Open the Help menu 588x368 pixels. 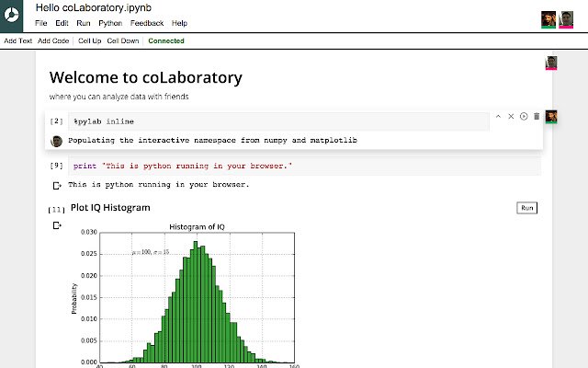pyautogui.click(x=179, y=23)
